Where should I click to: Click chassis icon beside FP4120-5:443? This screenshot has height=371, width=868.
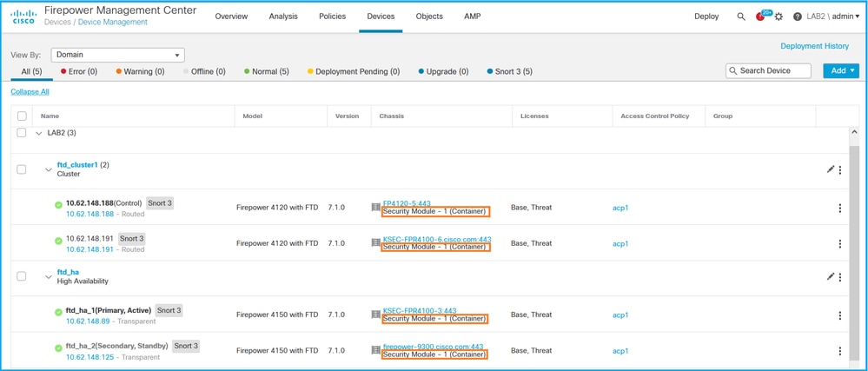click(x=375, y=207)
